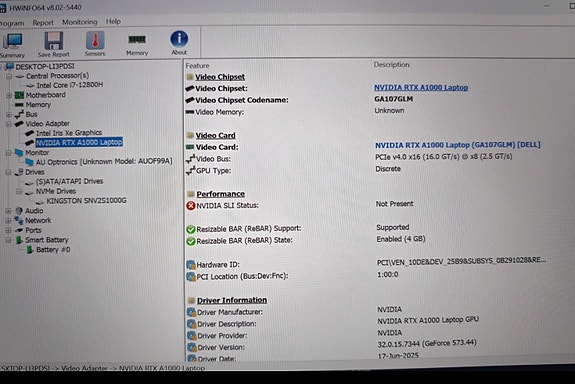Click the Hardware ID row icon
The image size is (575, 384).
(191, 265)
